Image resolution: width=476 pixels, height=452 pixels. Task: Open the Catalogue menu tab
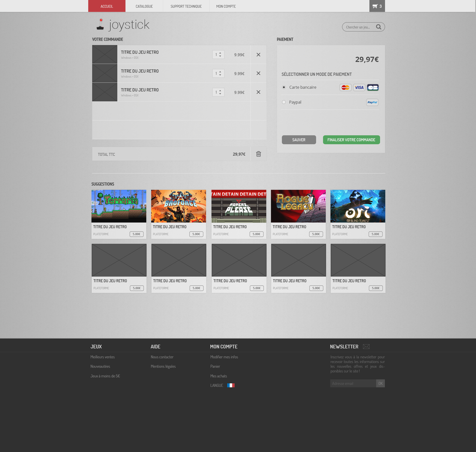(x=144, y=6)
